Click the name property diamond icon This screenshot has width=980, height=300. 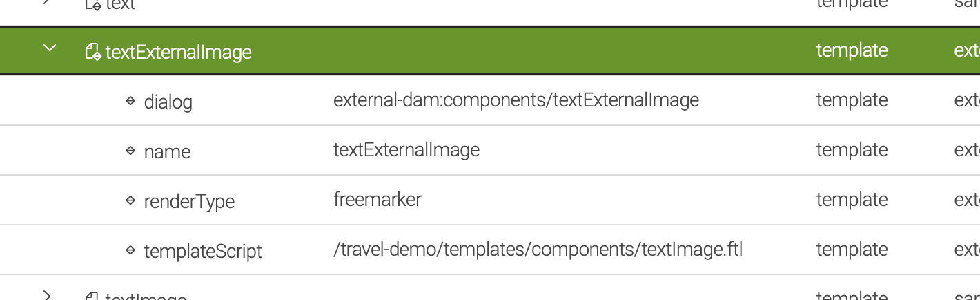(x=130, y=151)
